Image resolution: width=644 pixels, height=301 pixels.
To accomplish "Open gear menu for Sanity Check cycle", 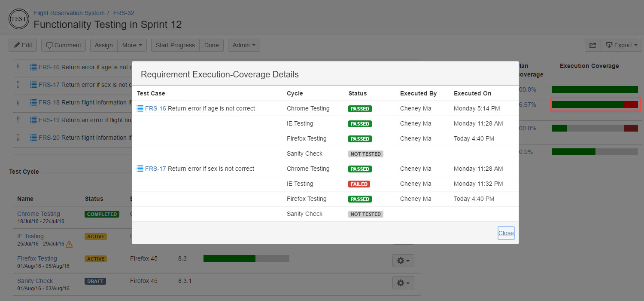I will click(x=403, y=283).
